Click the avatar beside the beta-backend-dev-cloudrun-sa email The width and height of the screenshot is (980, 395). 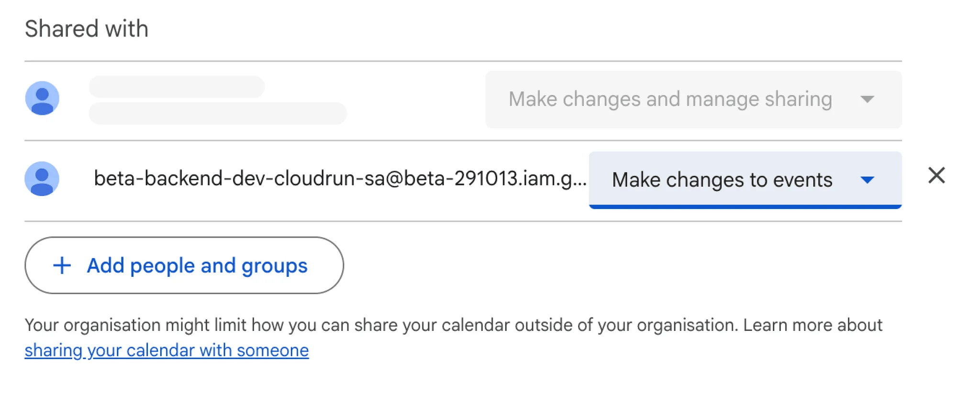[42, 179]
